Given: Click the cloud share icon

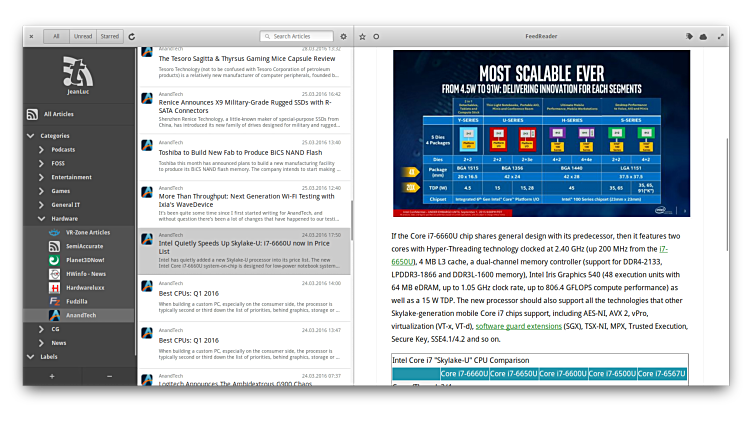Looking at the screenshot, I should point(703,36).
